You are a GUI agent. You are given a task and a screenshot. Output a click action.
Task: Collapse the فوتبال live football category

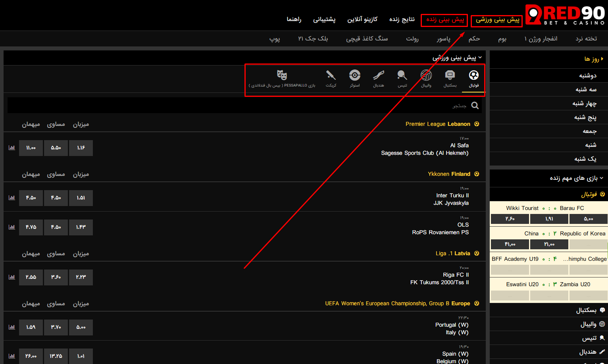click(548, 194)
